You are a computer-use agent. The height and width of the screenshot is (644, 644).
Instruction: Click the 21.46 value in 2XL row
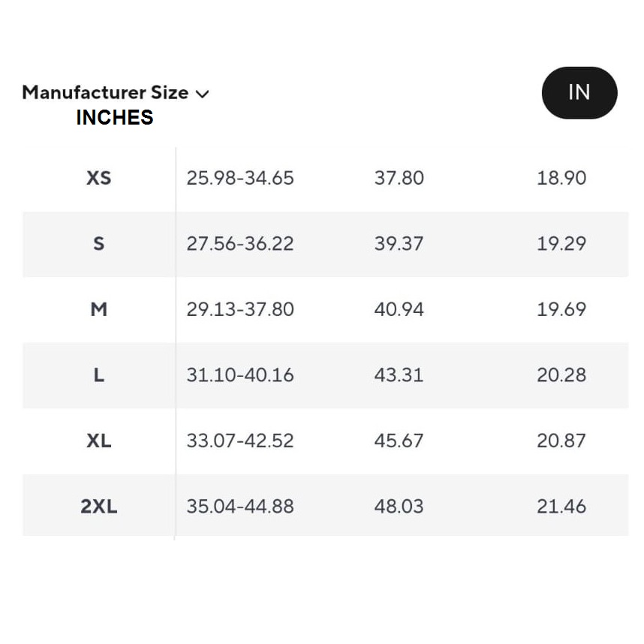pos(561,507)
